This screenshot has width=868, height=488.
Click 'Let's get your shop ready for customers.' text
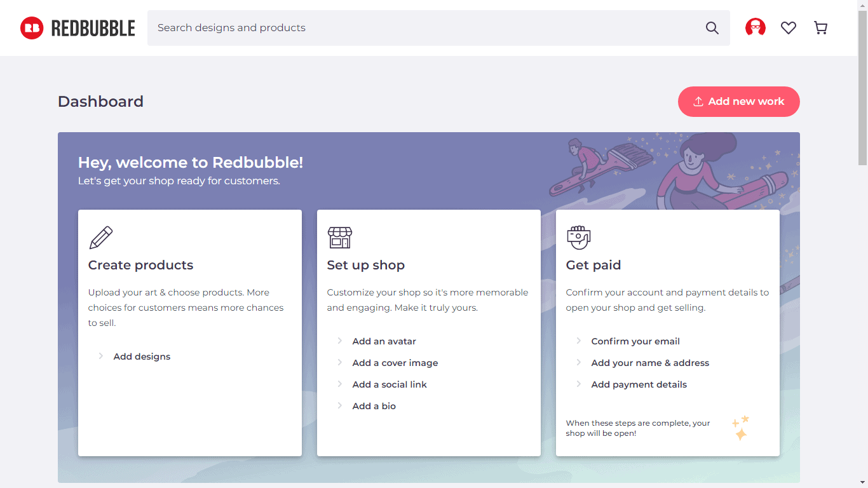coord(179,181)
